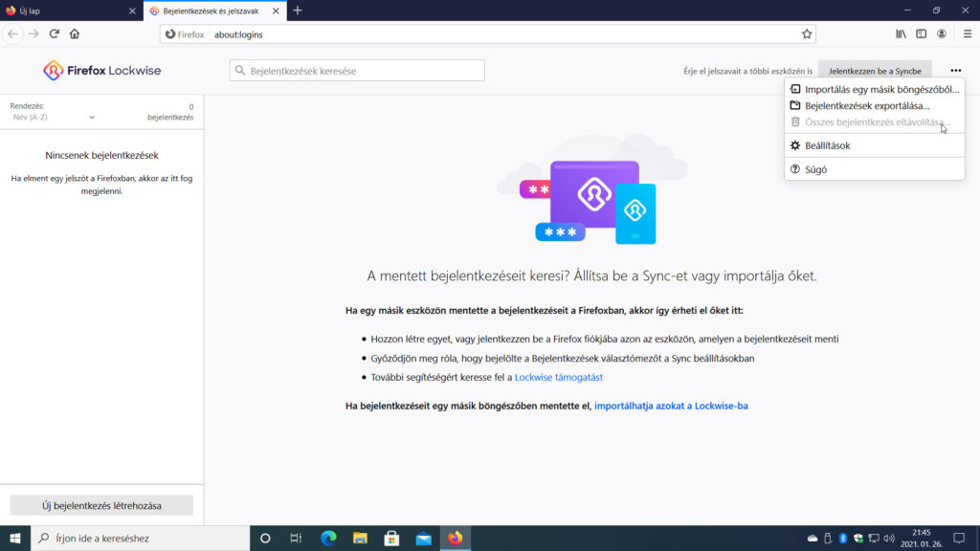The image size is (980, 551).
Task: Open the Firefox hamburger menu
Action: [x=968, y=33]
